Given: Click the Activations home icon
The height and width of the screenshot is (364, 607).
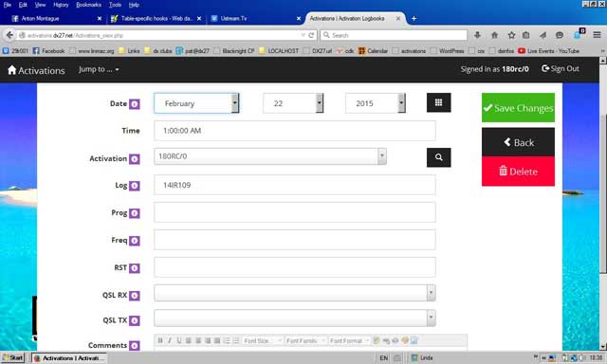Looking at the screenshot, I should [x=12, y=70].
